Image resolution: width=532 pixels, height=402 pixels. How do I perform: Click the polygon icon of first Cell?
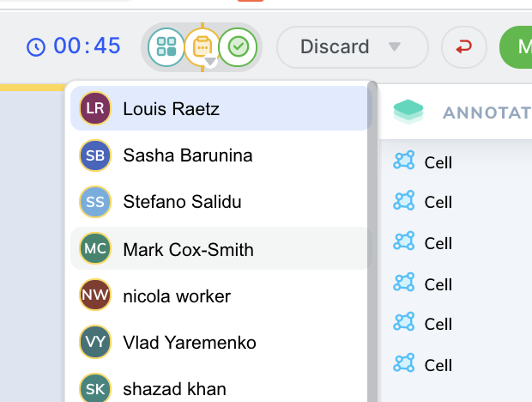[x=404, y=160]
